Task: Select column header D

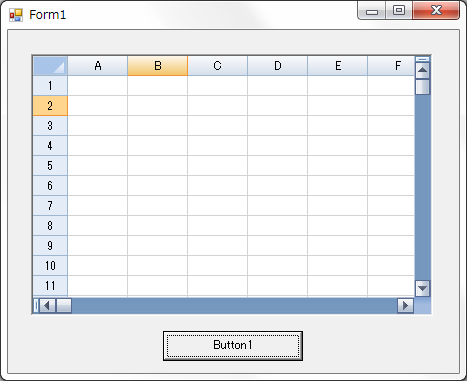Action: click(x=278, y=66)
